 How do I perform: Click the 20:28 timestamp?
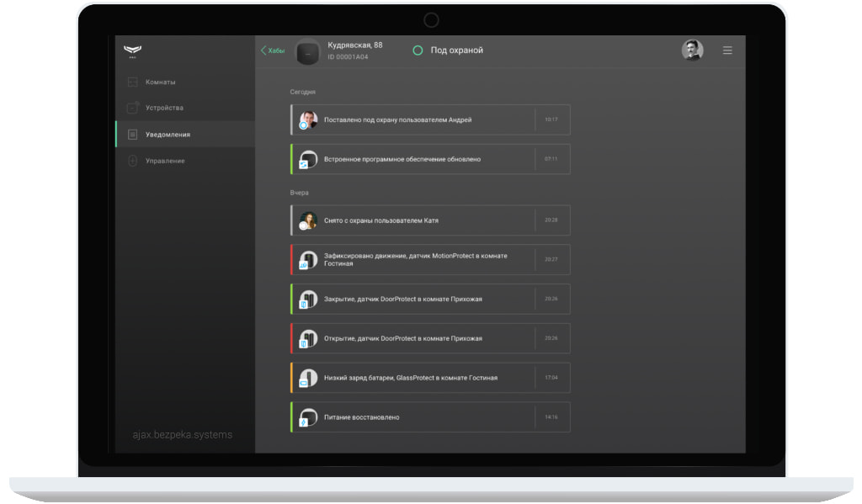[x=551, y=220]
